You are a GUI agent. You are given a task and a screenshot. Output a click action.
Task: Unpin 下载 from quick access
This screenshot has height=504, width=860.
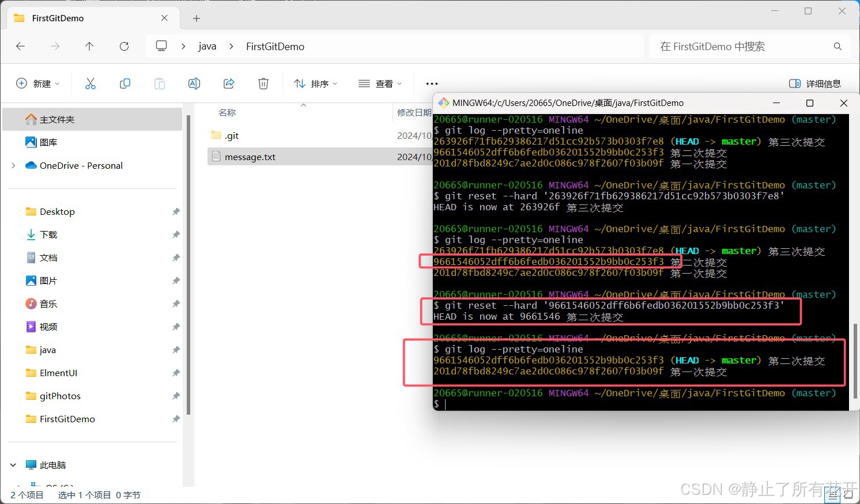(x=176, y=234)
